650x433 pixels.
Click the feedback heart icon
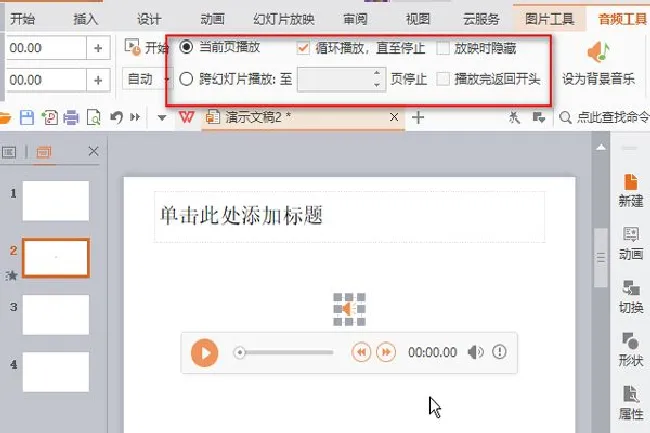[538, 118]
